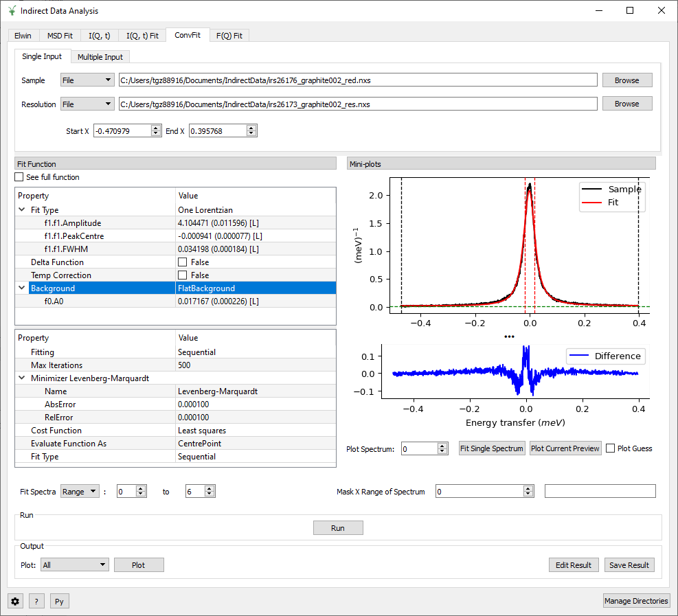Tick the Plot Guess checkbox

(611, 448)
